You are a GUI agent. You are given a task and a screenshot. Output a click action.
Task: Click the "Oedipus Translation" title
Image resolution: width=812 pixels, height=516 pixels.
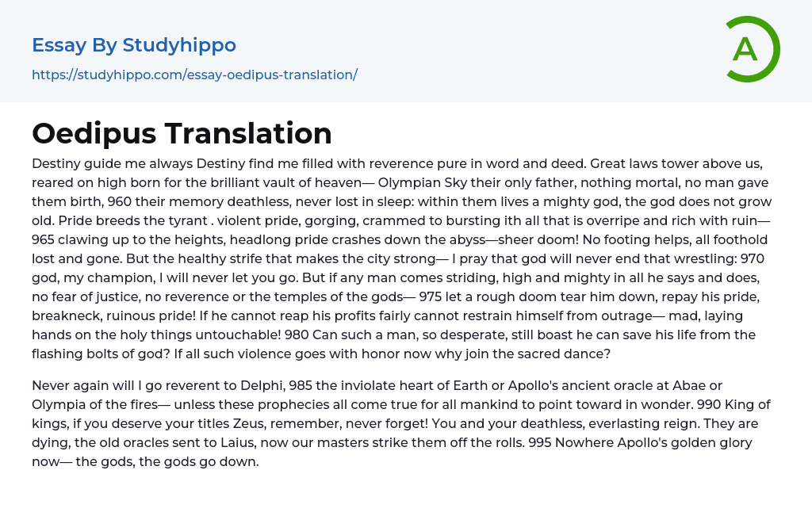pos(182,133)
